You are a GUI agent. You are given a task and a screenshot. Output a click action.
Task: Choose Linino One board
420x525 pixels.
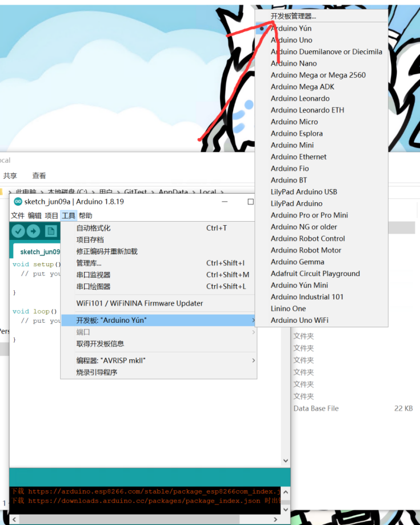(x=322, y=308)
